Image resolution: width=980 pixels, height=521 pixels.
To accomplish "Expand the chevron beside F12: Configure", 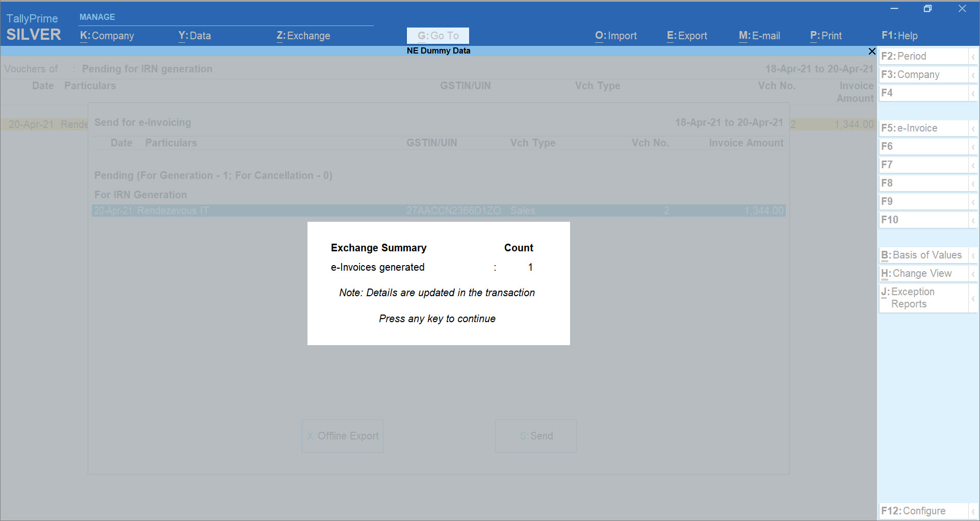I will [973, 511].
